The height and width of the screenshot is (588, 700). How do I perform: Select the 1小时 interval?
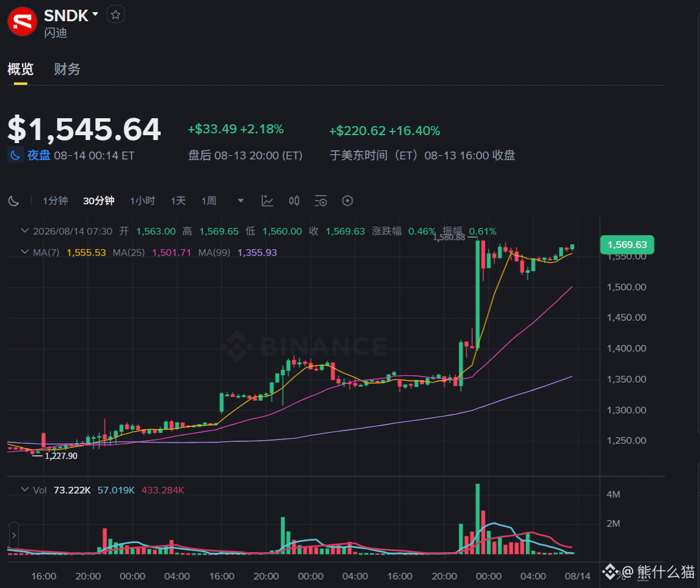pyautogui.click(x=143, y=201)
